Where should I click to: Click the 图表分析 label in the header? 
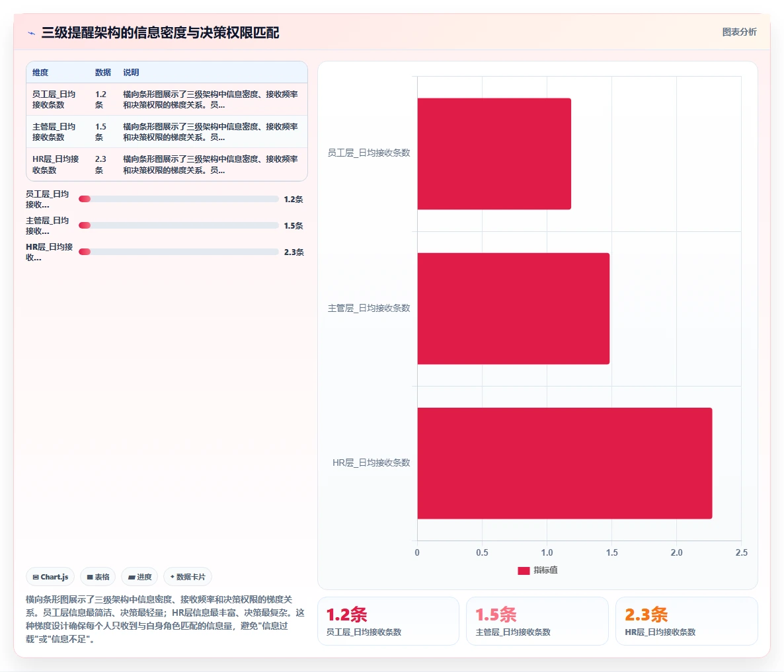point(739,32)
